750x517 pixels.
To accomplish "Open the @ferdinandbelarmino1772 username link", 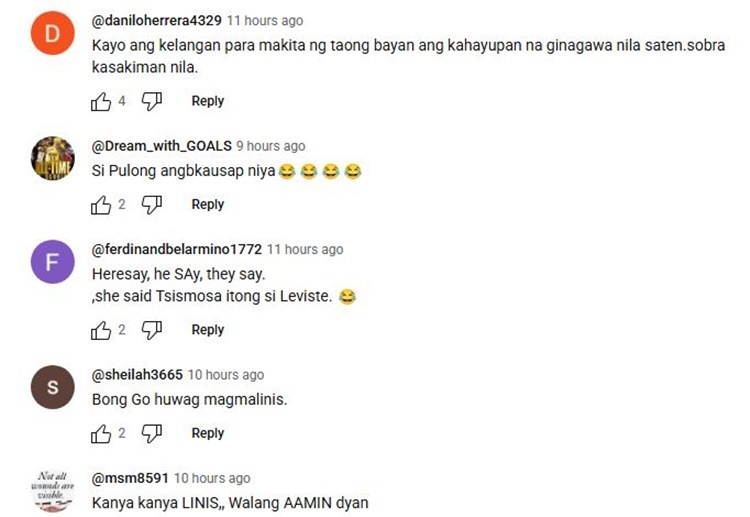I will click(x=176, y=249).
